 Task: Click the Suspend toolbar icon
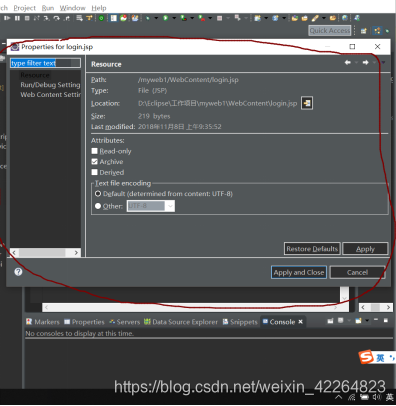17,18
